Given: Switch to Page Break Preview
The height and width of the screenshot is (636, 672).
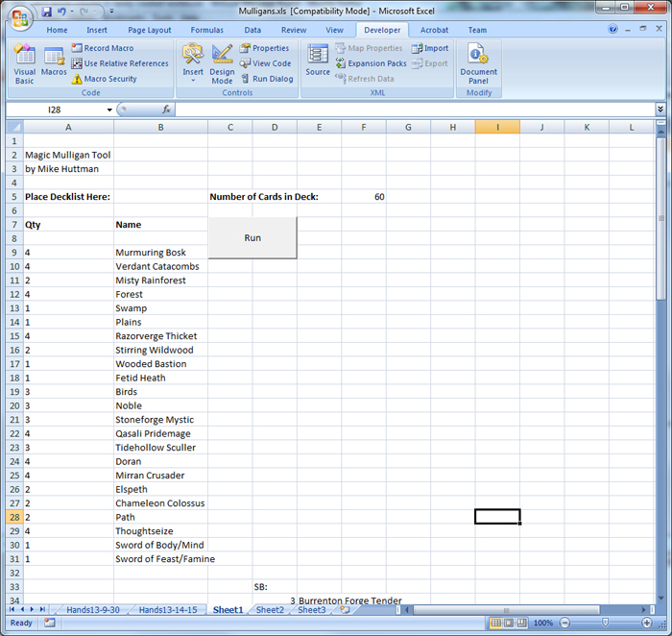Looking at the screenshot, I should pos(521,623).
